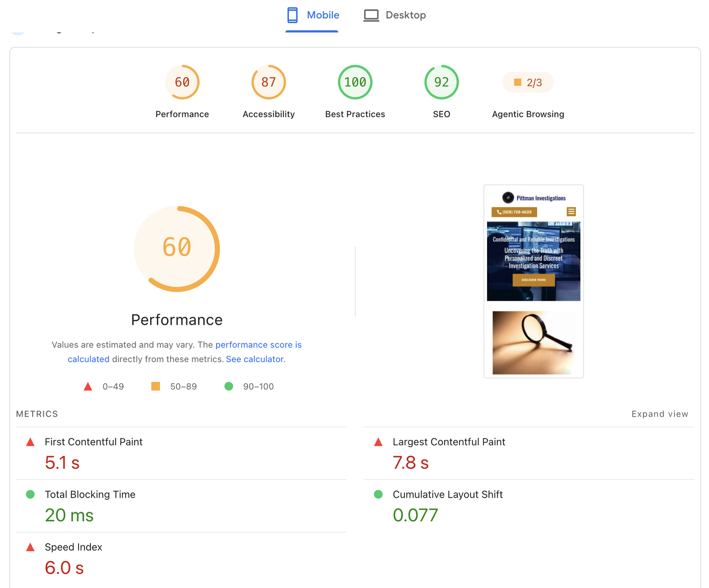Select the '20 ms' metric value

coord(69,515)
